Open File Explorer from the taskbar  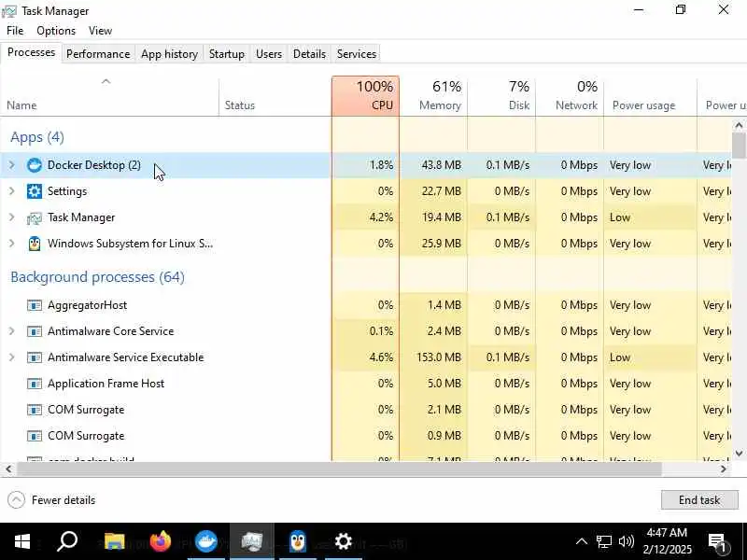pos(114,541)
